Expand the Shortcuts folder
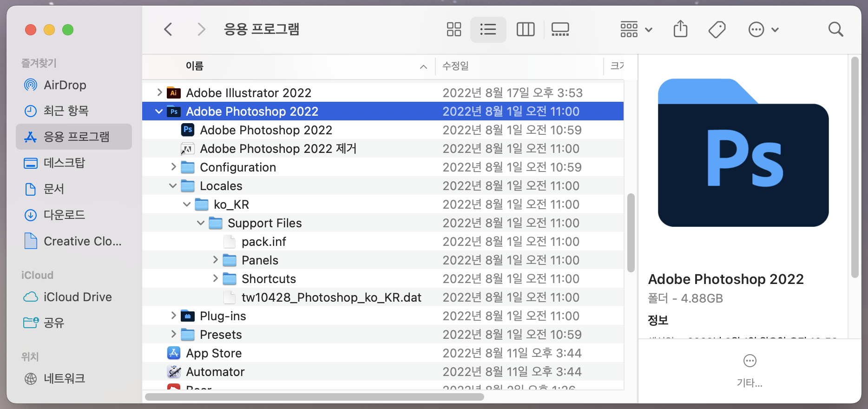868x409 pixels. 215,278
